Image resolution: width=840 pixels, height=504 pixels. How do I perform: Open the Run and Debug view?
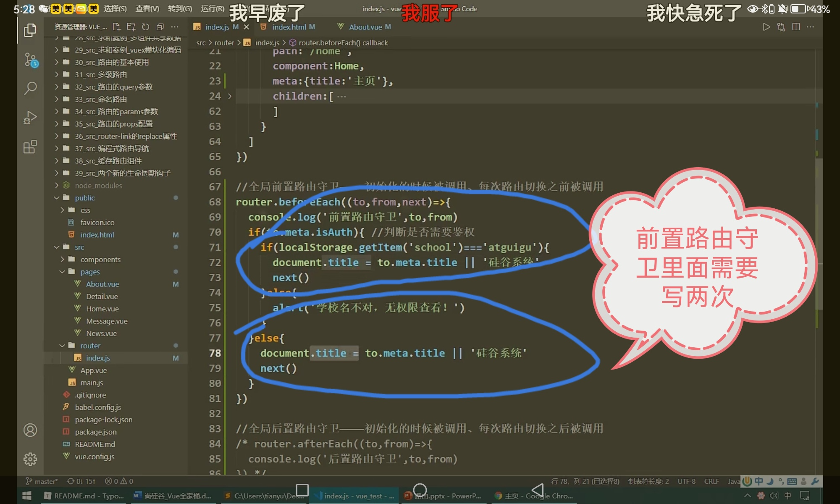tap(30, 118)
